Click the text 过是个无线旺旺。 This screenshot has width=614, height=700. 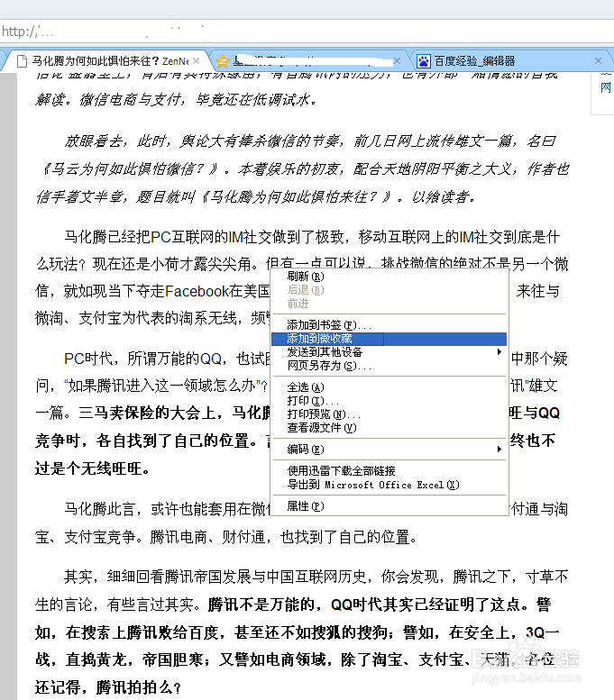click(94, 468)
